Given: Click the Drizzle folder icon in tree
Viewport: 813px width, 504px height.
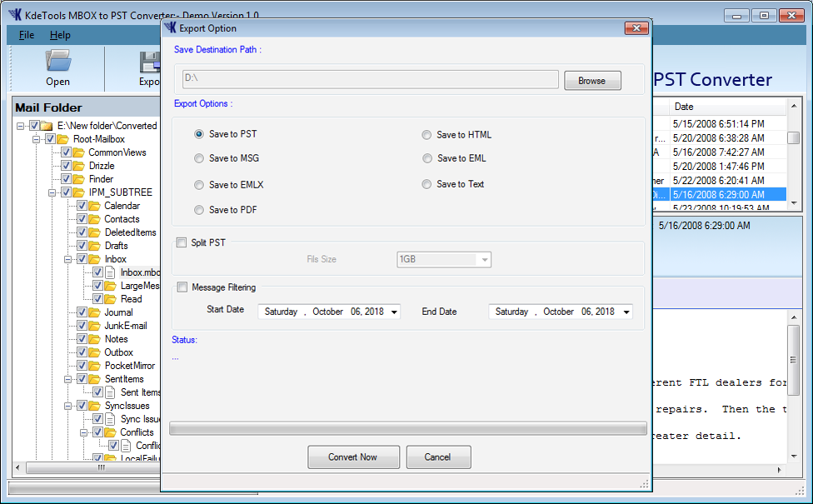Looking at the screenshot, I should point(79,166).
